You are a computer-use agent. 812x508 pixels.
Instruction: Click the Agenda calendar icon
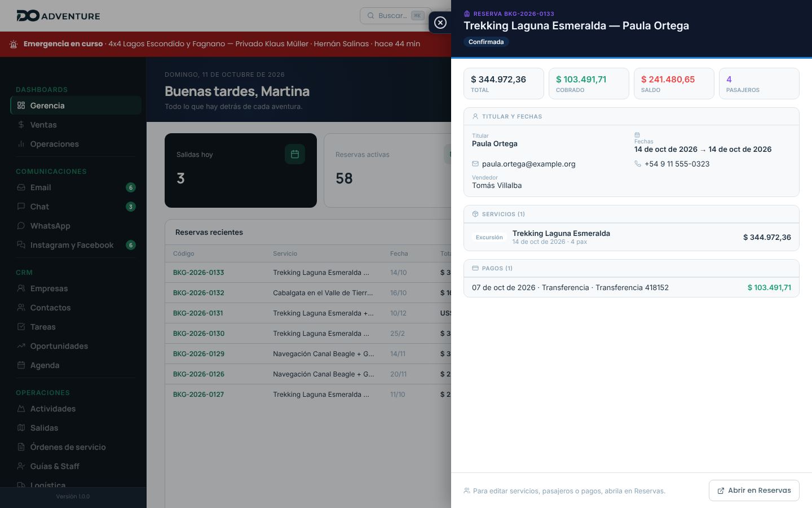[21, 365]
